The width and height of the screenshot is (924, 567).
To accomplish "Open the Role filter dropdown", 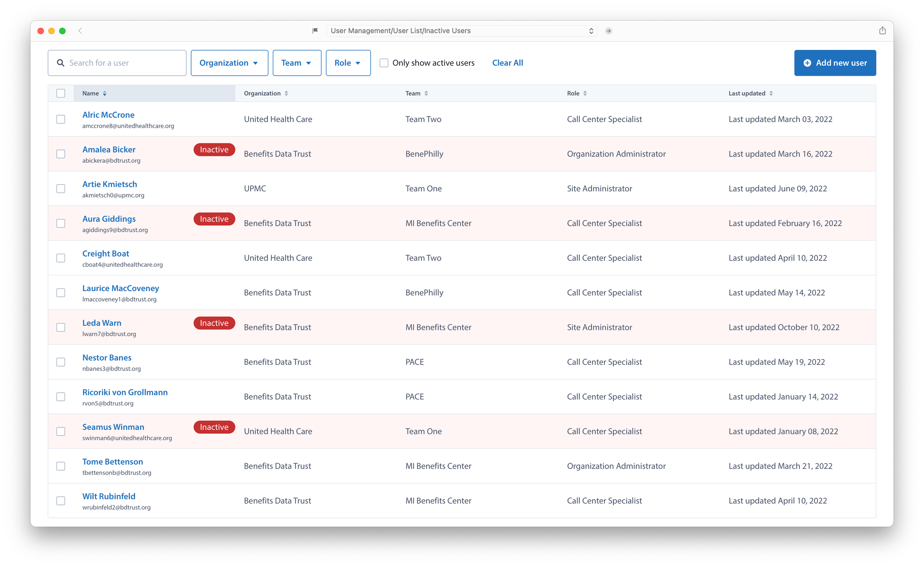I will tap(348, 63).
